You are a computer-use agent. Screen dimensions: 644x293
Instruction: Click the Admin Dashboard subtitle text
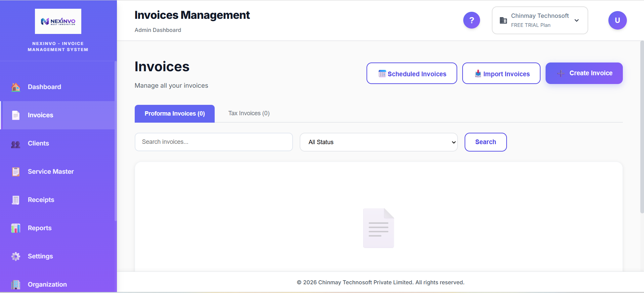pos(158,30)
